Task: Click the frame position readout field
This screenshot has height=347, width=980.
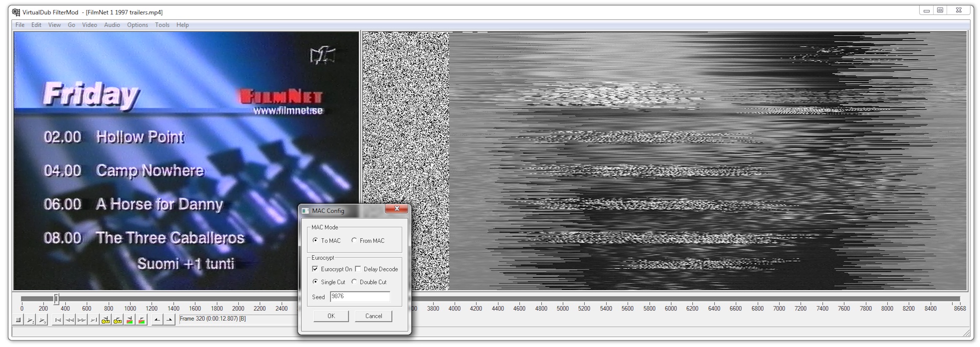Action: (238, 319)
